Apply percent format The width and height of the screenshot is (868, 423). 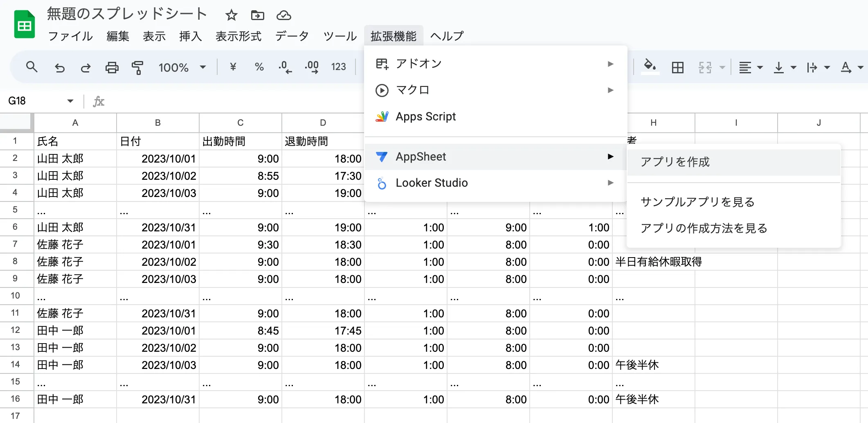259,67
